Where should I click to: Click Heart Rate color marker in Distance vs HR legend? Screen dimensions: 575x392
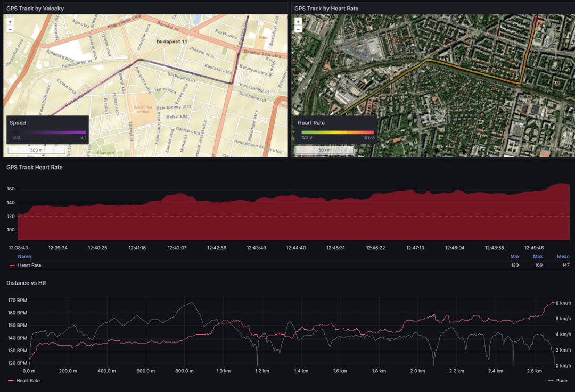click(11, 380)
